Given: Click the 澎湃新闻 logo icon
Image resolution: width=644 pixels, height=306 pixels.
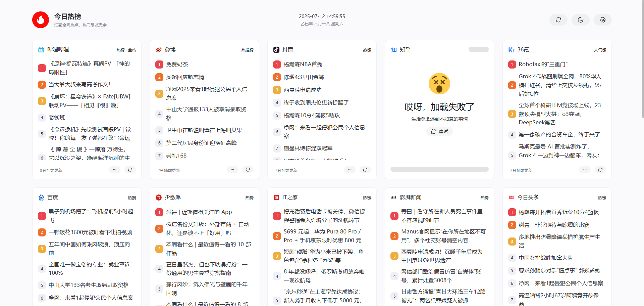Looking at the screenshot, I should 394,198.
